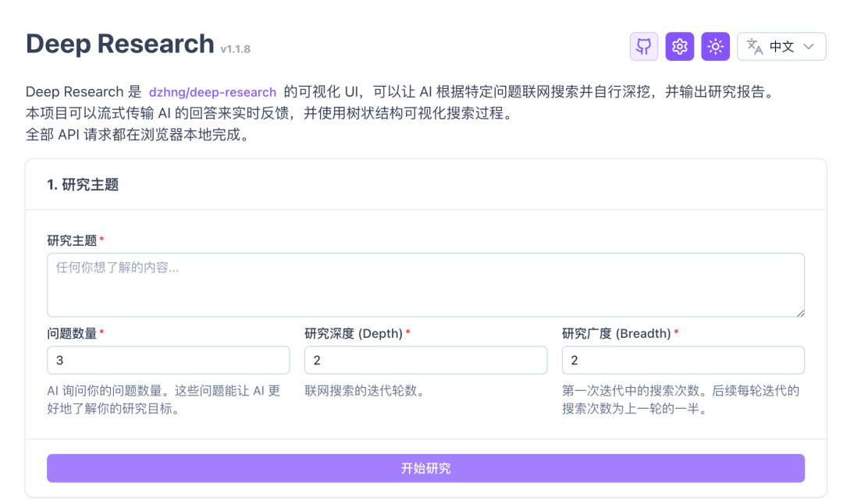Grab the resize handle of the 研究主题 textarea
Image resolution: width=843 pixels, height=504 pixels.
click(801, 313)
